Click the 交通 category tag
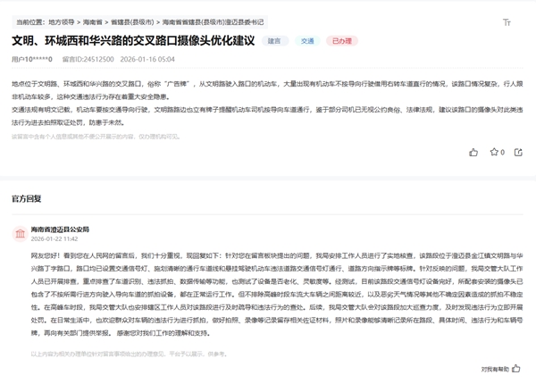536x392 pixels. [307, 41]
